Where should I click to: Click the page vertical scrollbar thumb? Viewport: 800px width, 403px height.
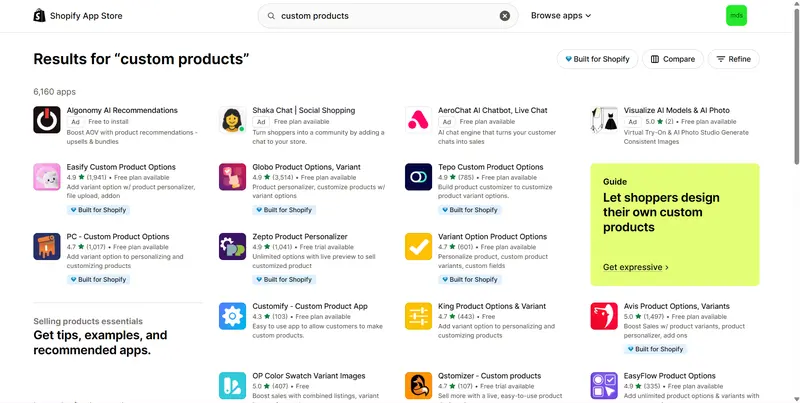tap(796, 86)
